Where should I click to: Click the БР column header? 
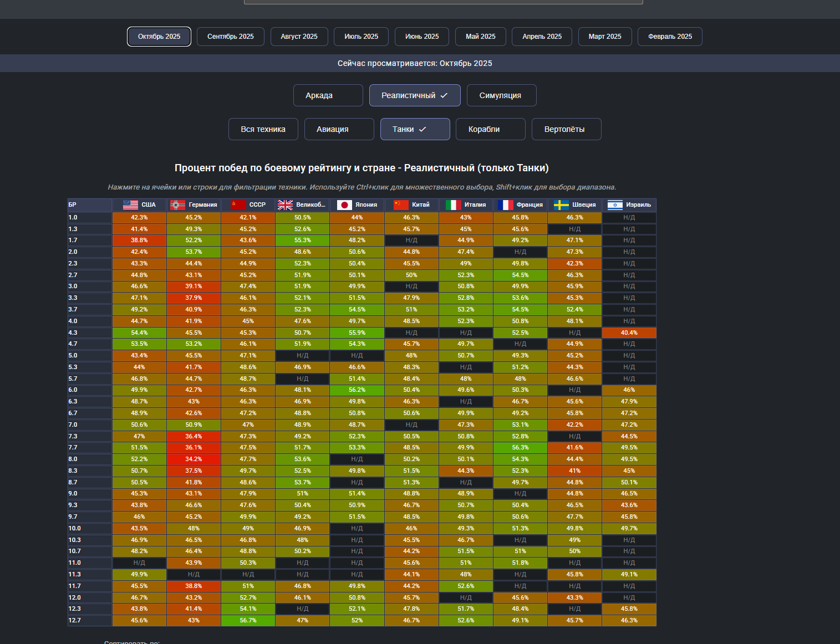pos(90,205)
